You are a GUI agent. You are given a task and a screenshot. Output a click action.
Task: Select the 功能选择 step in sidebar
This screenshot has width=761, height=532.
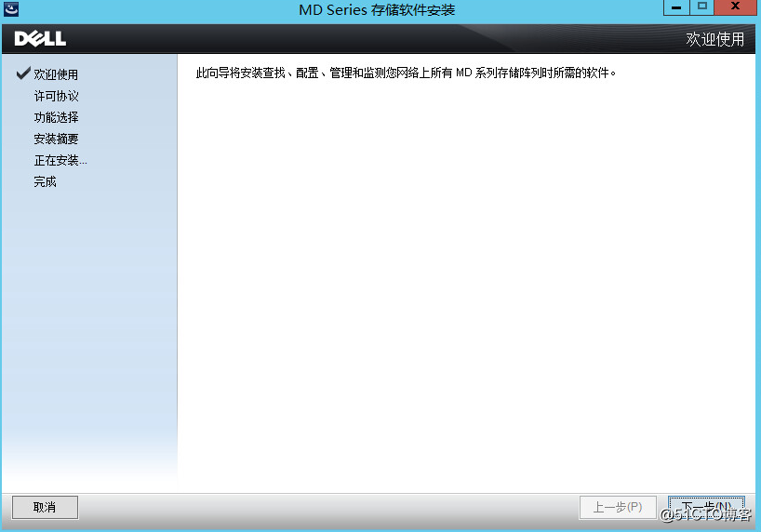coord(57,117)
